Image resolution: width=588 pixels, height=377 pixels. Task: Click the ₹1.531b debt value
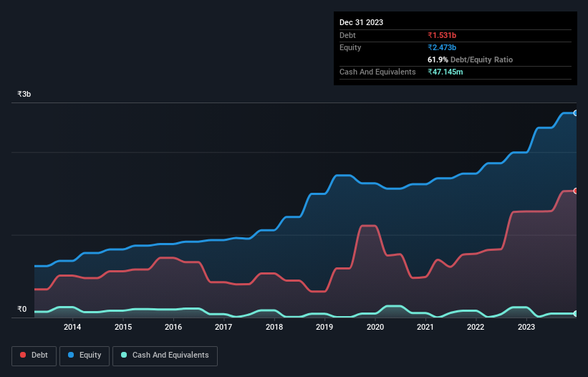tap(442, 35)
